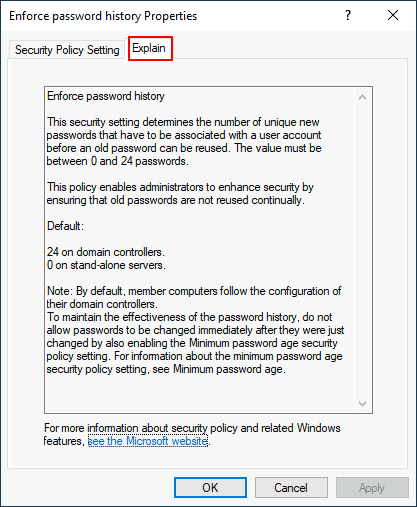Click the vertical scrollbar track in explanation box
The height and width of the screenshot is (507, 417).
tap(362, 250)
